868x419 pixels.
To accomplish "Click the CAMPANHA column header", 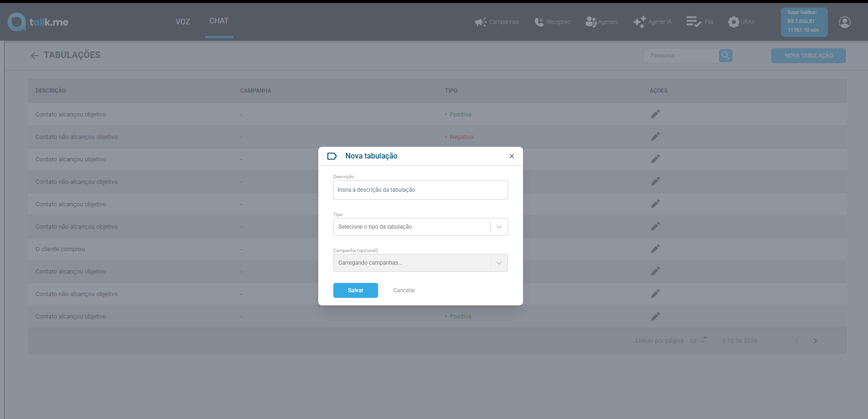I will tap(256, 91).
